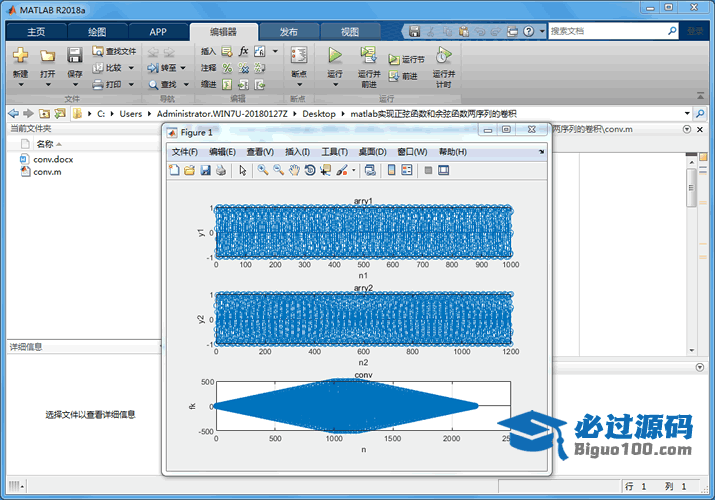
Task: Open the Brush tool color dropdown arrow
Action: pos(353,170)
